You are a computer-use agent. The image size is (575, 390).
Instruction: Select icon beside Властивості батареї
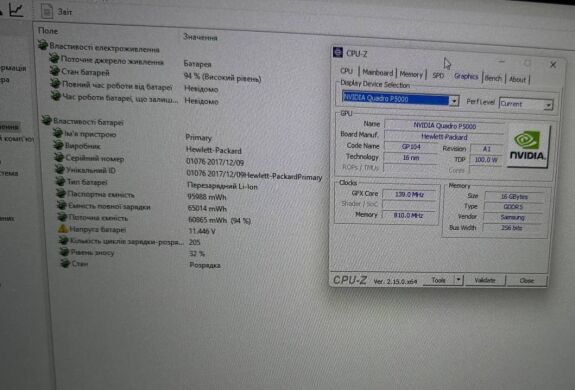[47, 120]
